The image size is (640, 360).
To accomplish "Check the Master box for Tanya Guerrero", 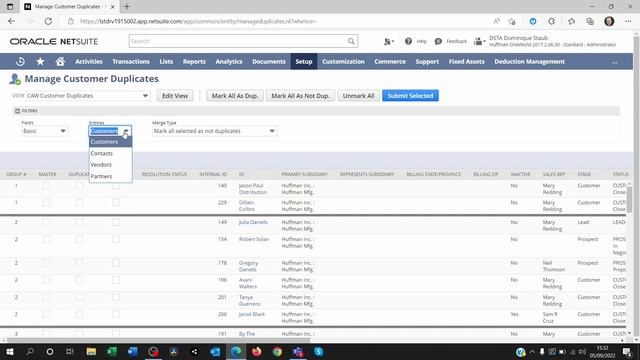I will click(x=47, y=298).
